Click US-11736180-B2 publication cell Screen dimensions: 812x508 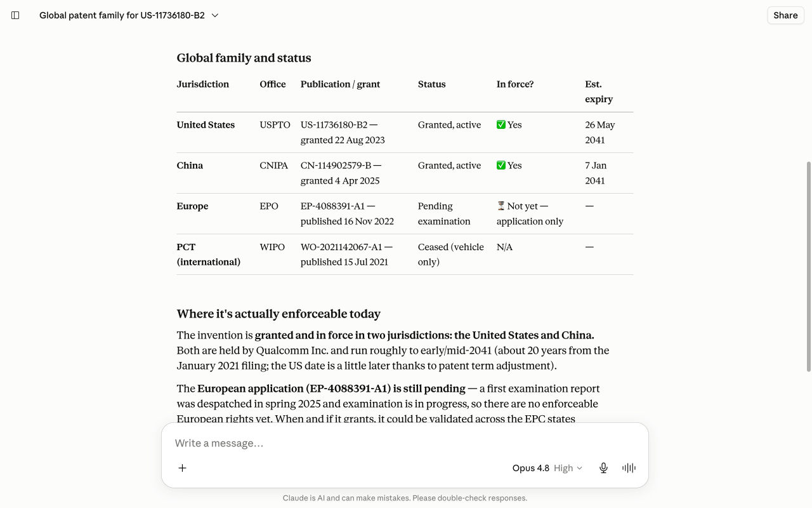click(343, 133)
